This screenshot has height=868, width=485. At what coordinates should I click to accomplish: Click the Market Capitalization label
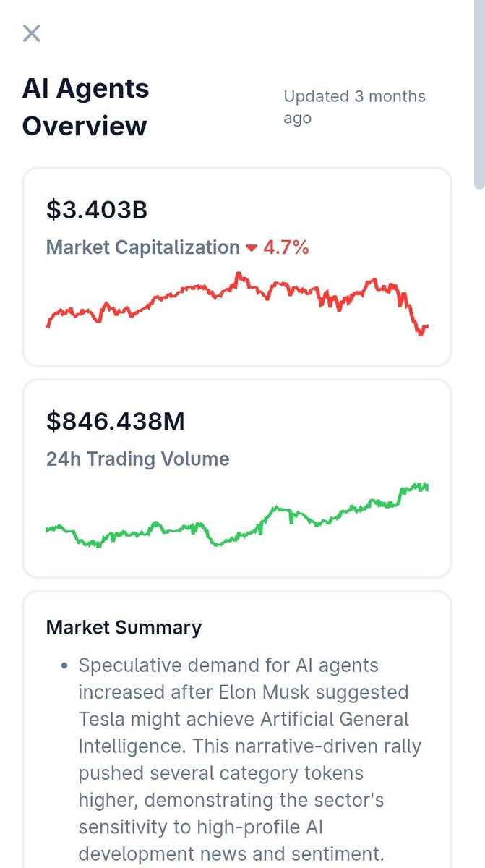pyautogui.click(x=143, y=247)
